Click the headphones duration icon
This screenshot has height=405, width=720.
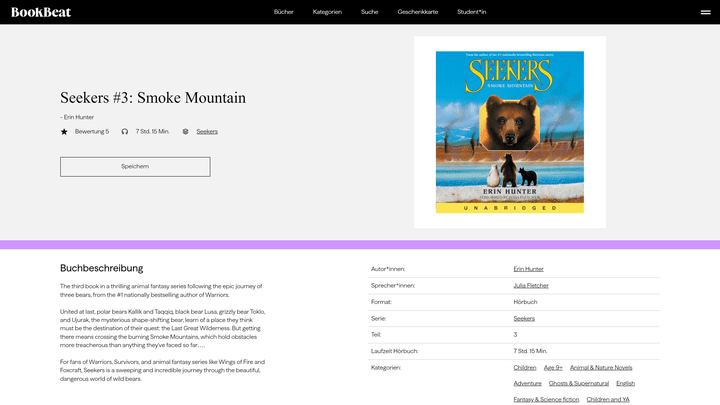click(x=125, y=131)
